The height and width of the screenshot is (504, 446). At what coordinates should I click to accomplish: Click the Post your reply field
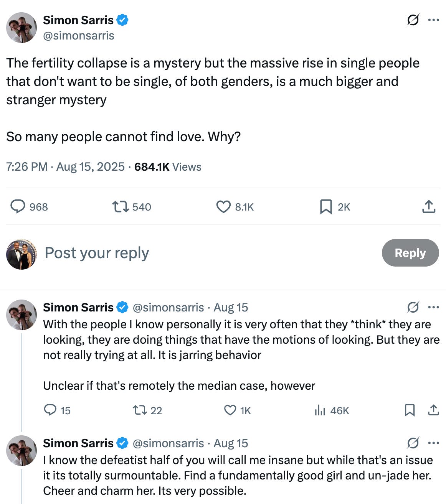[x=97, y=253]
